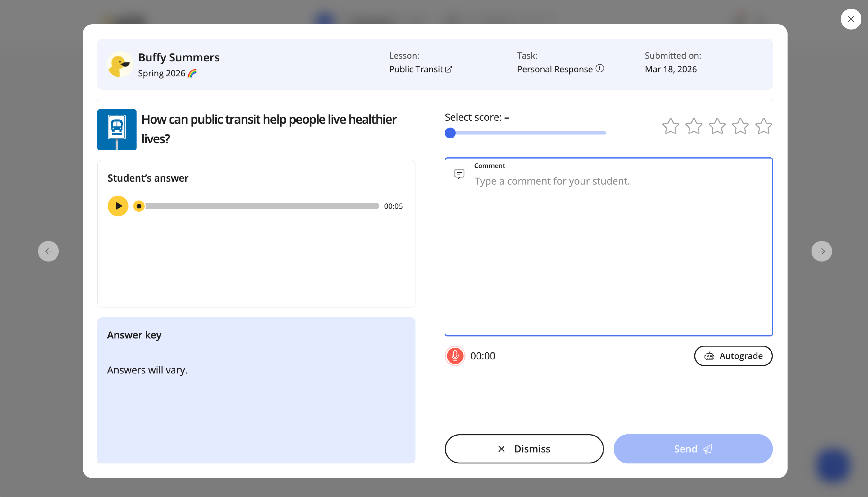Click the audio progress scrubber knob
This screenshot has height=497, width=868.
click(x=139, y=206)
